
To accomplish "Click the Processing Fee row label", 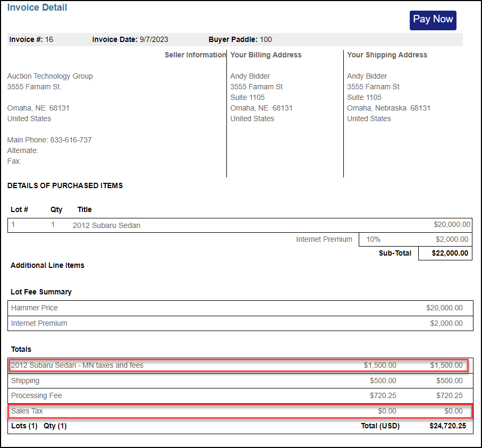I will 37,395.
